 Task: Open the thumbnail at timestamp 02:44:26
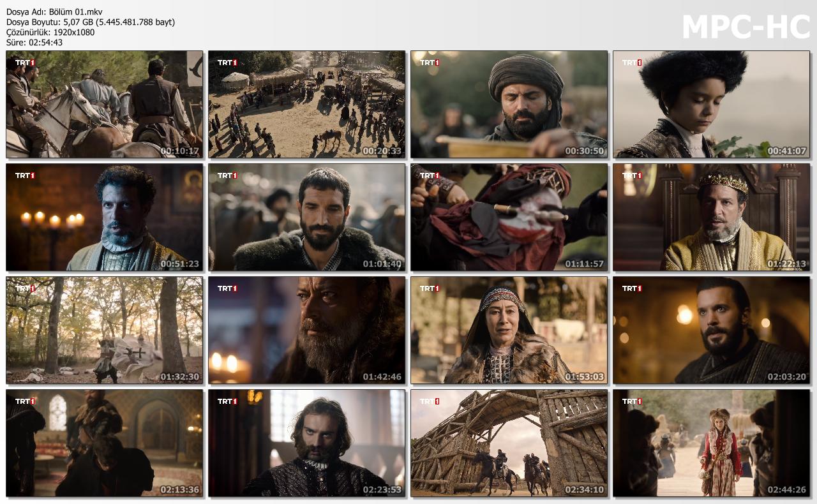(712, 443)
